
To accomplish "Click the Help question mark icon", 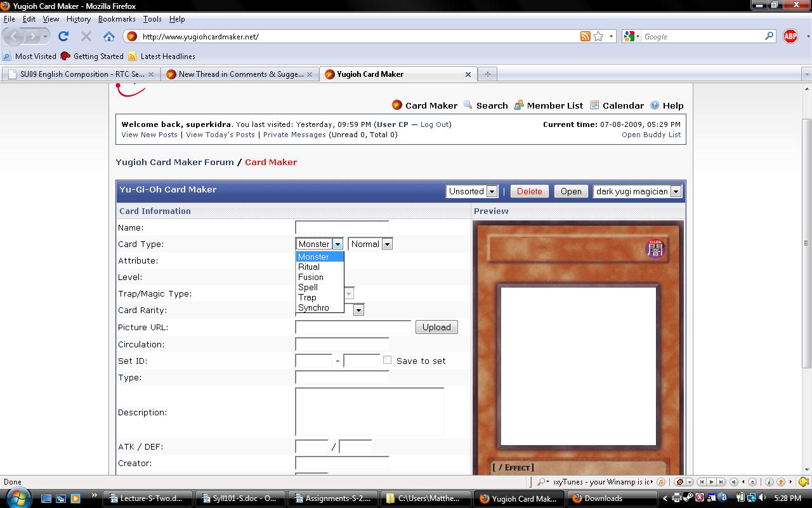I will pos(655,105).
